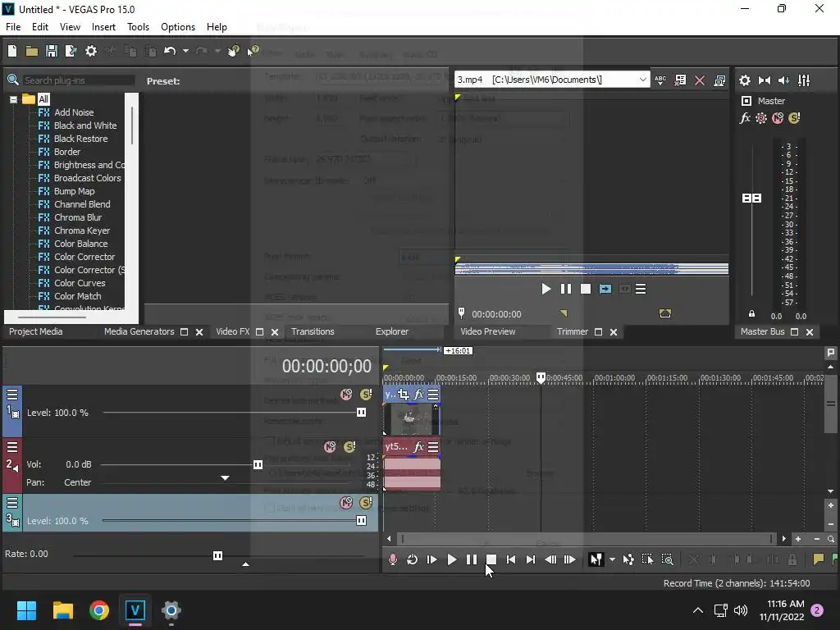Click the Dim output speaker icon
Viewport: 840px width, 630px height.
click(x=783, y=80)
